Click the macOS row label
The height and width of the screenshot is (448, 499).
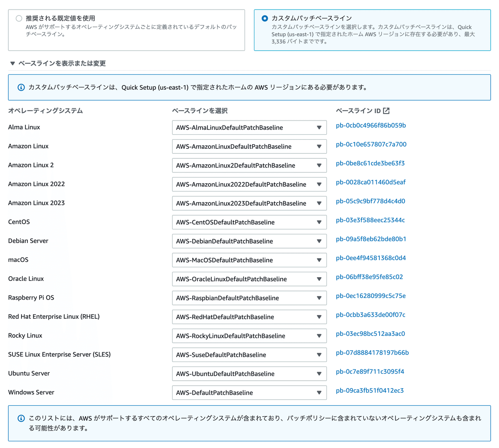tap(18, 260)
